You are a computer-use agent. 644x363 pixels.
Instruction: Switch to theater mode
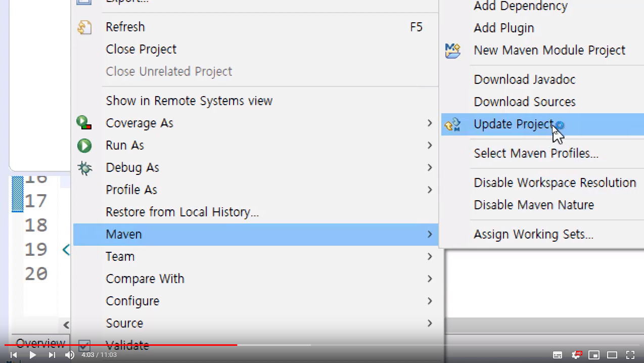point(612,355)
